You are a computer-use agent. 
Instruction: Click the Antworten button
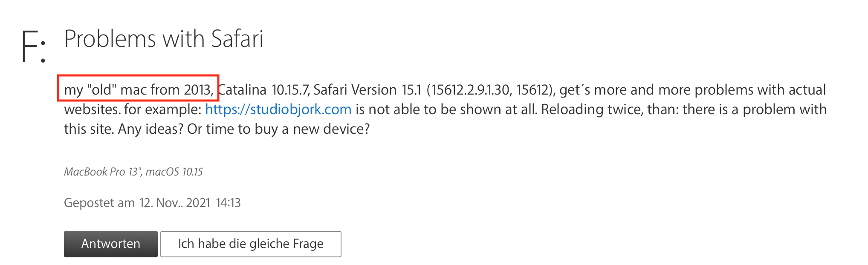(110, 244)
